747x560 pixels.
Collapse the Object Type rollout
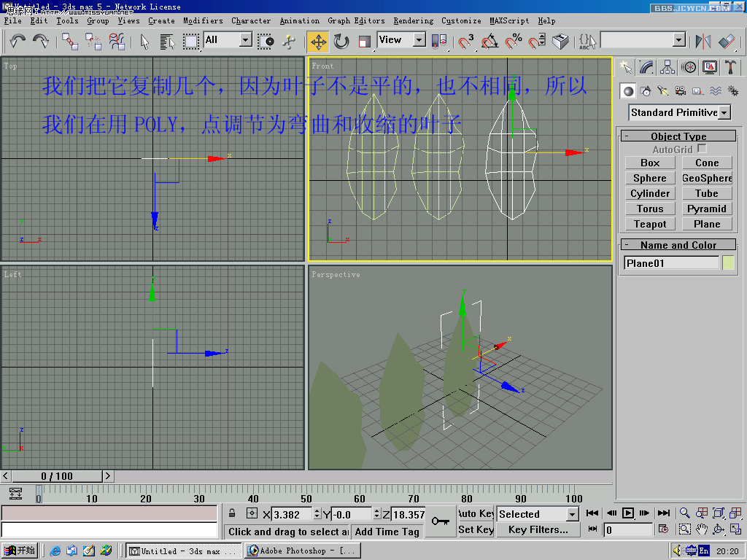click(x=678, y=136)
